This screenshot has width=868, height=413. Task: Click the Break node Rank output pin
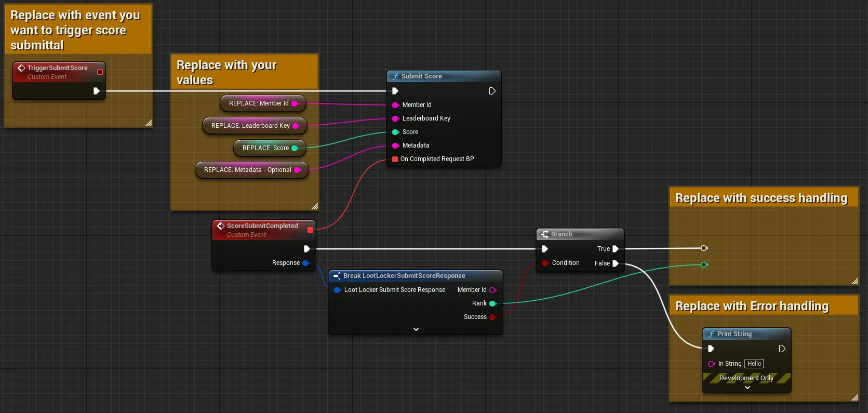click(x=493, y=303)
